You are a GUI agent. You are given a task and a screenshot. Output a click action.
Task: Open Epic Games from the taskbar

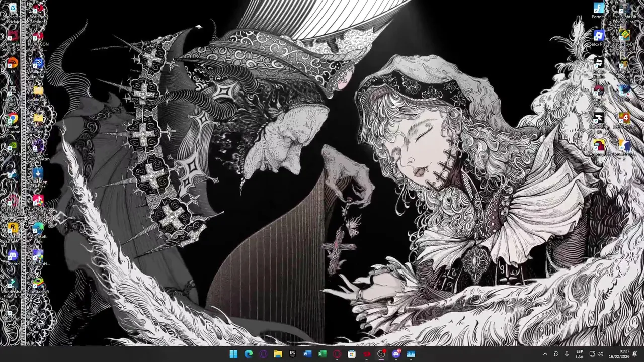click(293, 354)
